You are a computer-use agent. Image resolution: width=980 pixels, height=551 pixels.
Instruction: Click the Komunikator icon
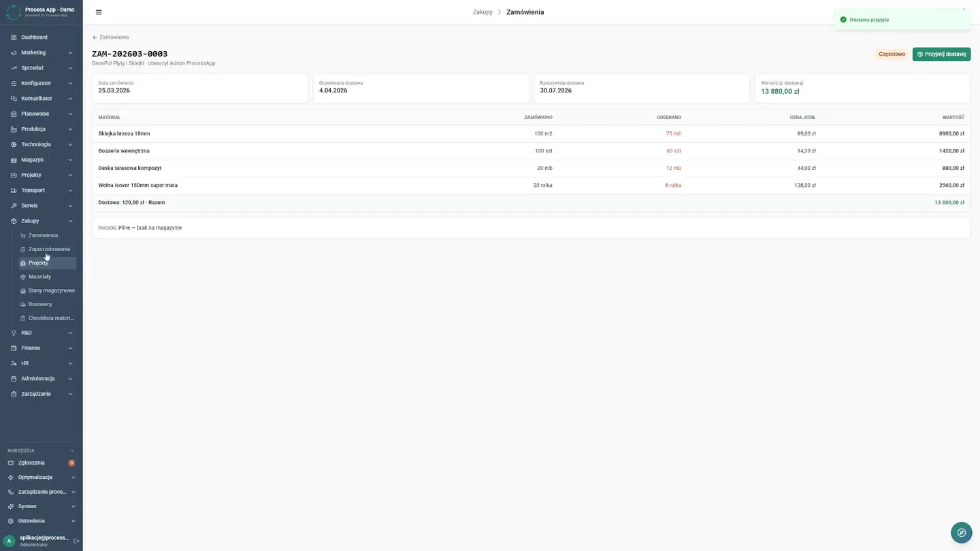14,99
